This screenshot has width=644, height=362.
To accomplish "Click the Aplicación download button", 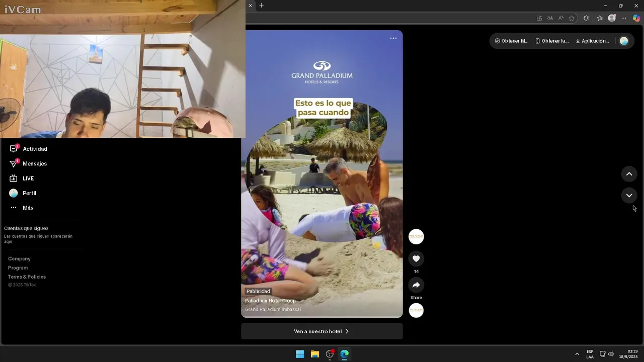I will coord(592,41).
